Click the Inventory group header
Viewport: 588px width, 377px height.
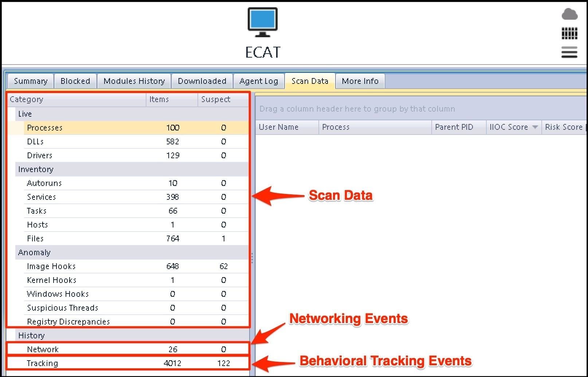click(132, 169)
